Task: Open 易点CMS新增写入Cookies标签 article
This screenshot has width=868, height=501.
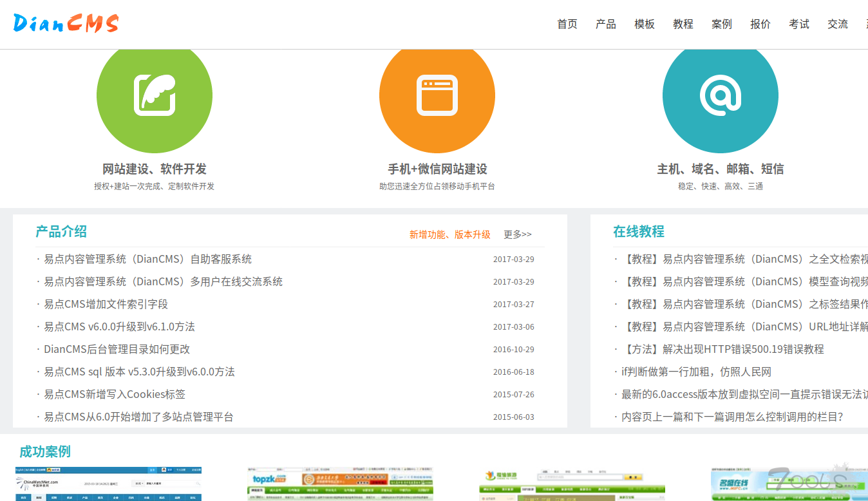Action: (115, 394)
